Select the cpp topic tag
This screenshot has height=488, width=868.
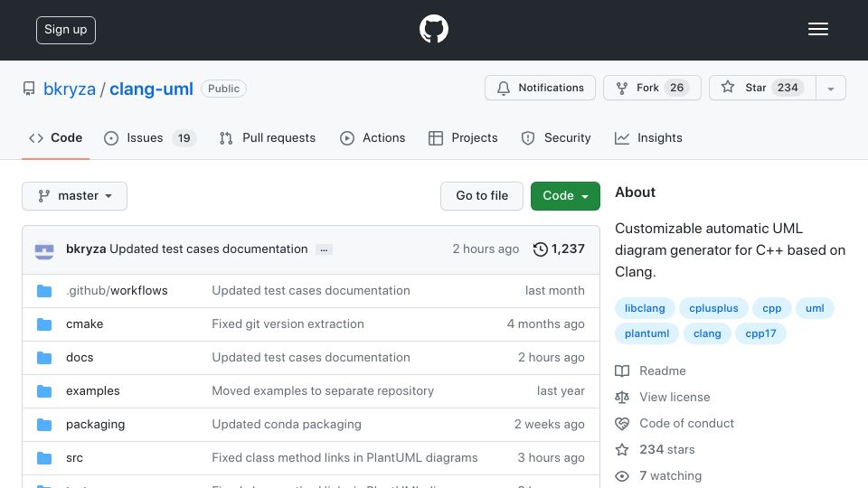pyautogui.click(x=771, y=308)
